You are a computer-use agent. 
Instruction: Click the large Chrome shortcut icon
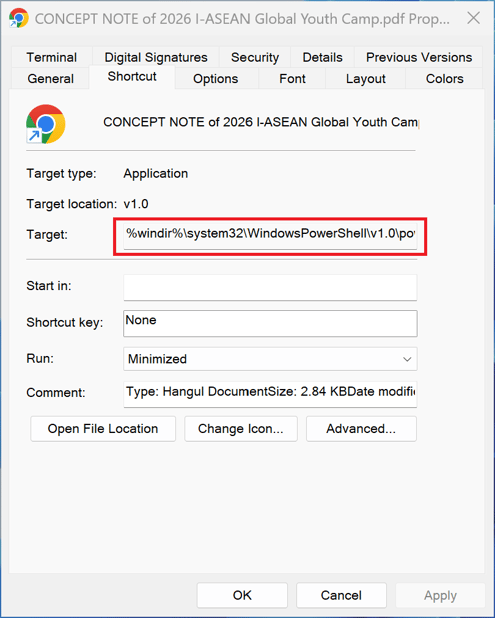coord(45,124)
